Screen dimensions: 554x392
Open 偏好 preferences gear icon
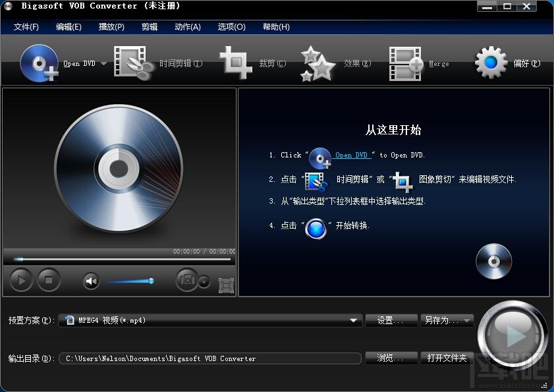click(491, 63)
